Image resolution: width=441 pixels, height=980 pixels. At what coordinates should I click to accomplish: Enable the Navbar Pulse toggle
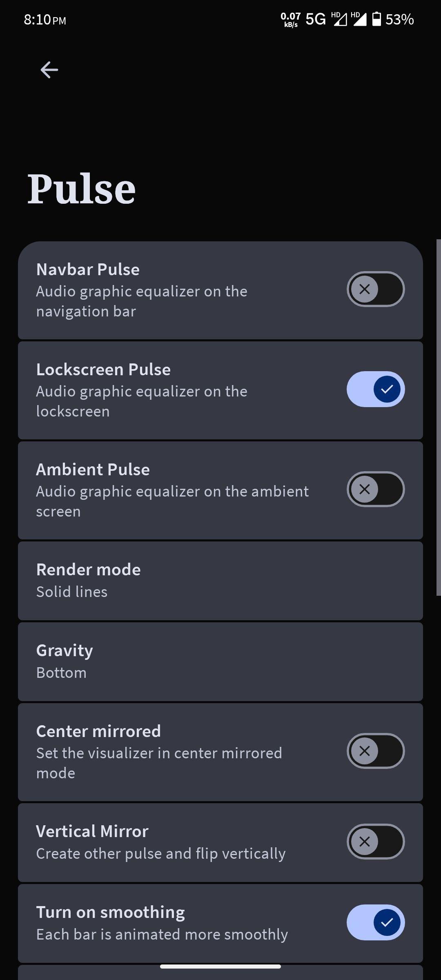(x=376, y=289)
